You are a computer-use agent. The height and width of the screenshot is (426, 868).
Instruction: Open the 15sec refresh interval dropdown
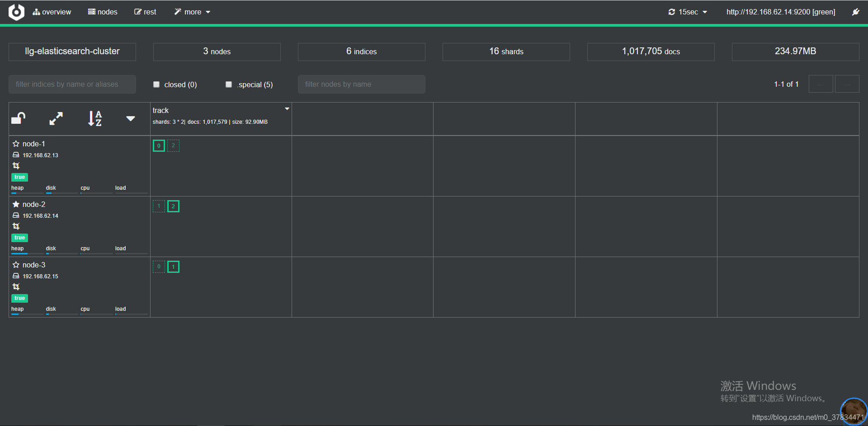(688, 12)
